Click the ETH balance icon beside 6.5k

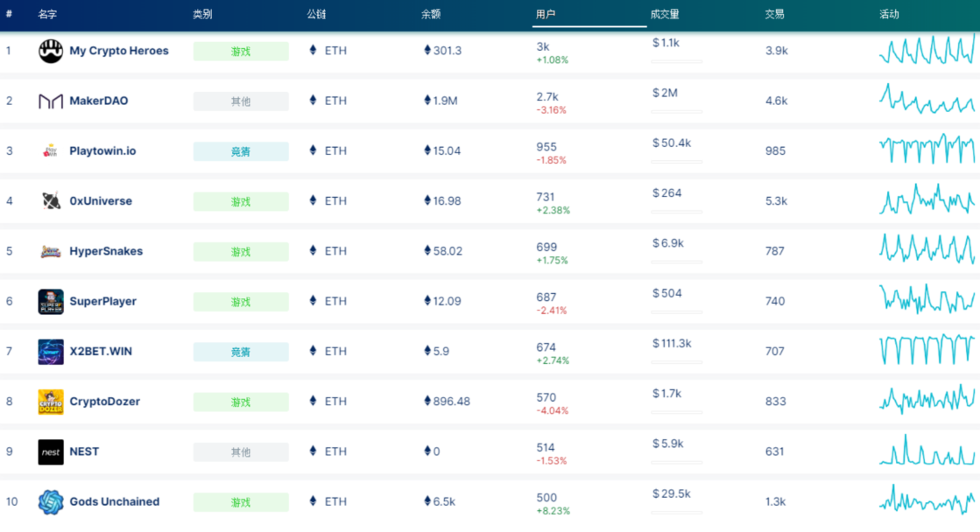427,500
